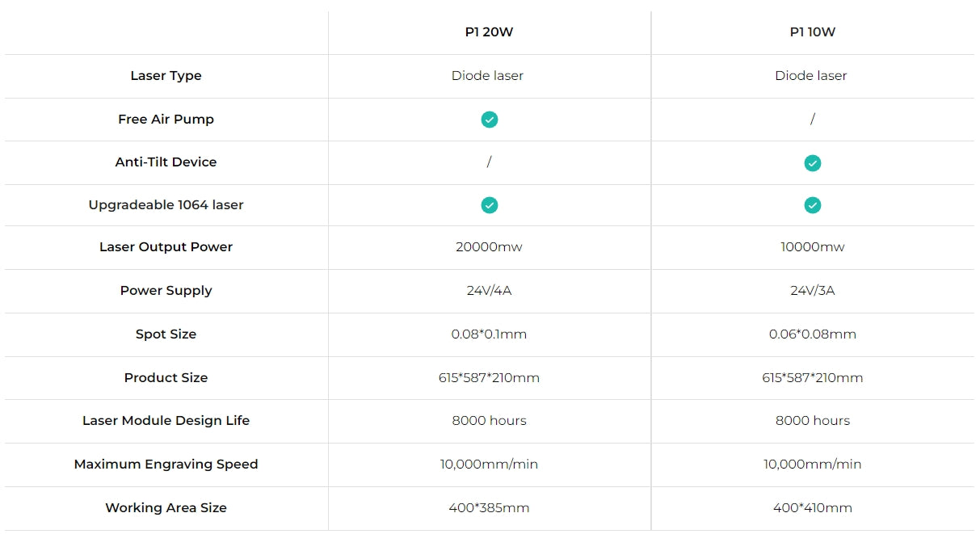Click the Upgradeable 1064 laser row label
This screenshot has height=534, width=980.
pyautogui.click(x=166, y=205)
